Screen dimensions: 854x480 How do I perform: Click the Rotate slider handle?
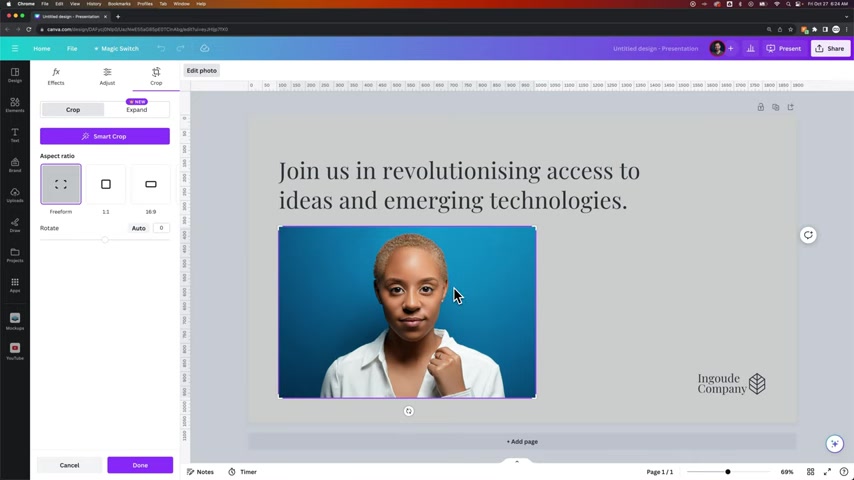[x=105, y=240]
